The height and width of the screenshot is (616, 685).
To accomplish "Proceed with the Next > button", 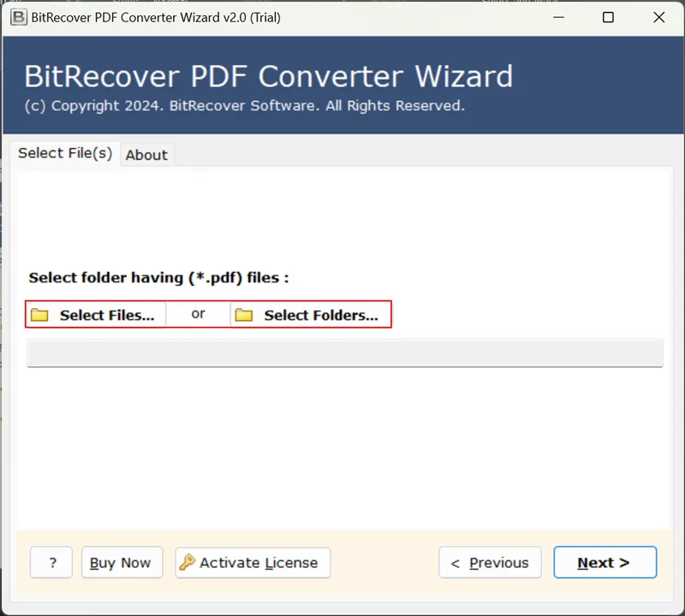I will tap(605, 562).
